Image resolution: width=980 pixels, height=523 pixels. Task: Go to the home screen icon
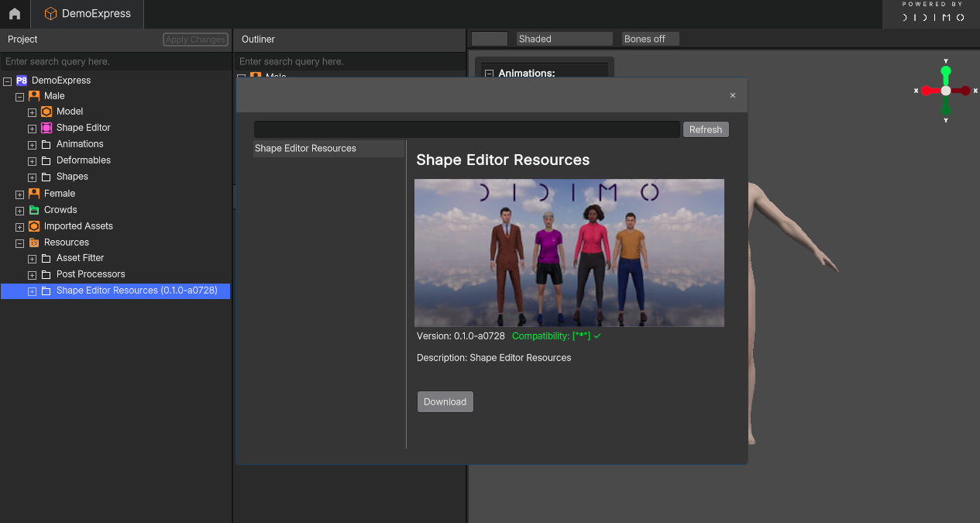[15, 13]
